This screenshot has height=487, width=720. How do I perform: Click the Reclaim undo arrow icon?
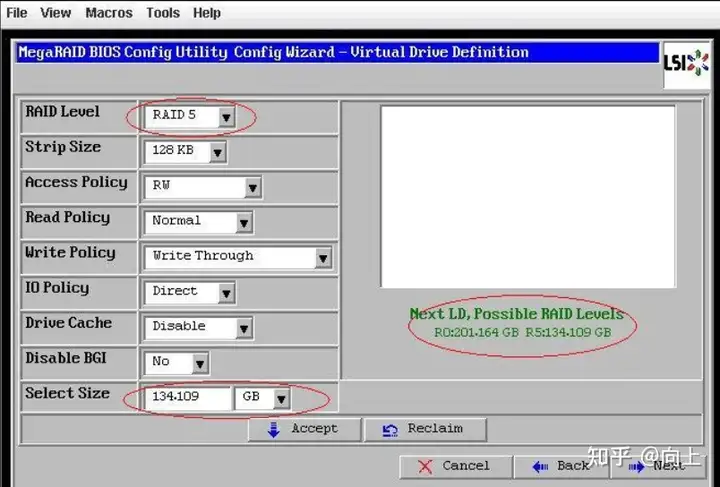point(390,430)
